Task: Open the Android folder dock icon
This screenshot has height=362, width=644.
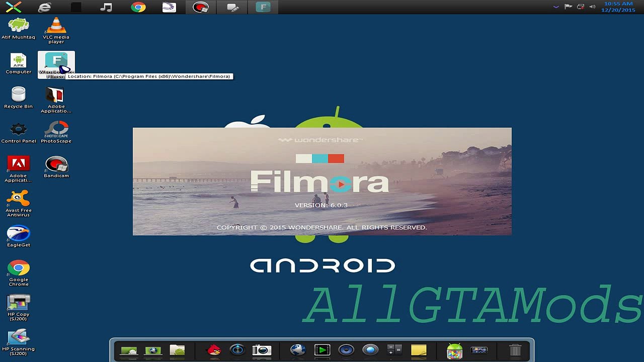Action: click(x=177, y=350)
